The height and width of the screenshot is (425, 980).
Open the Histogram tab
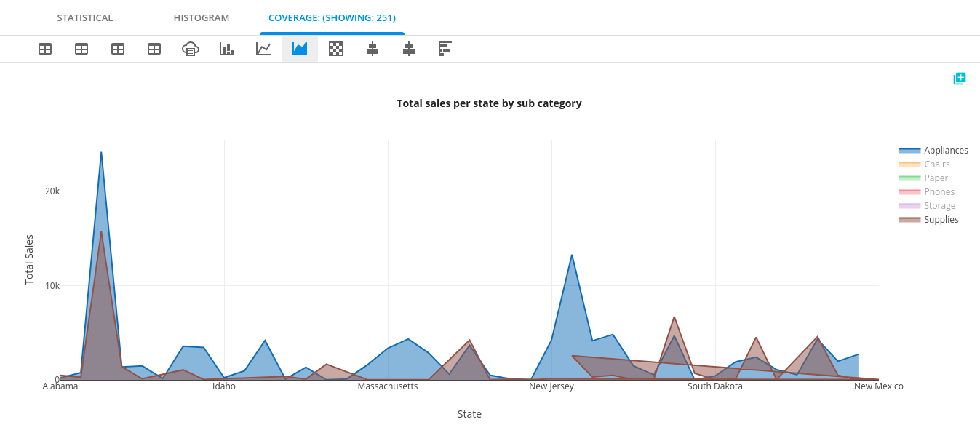(x=202, y=17)
